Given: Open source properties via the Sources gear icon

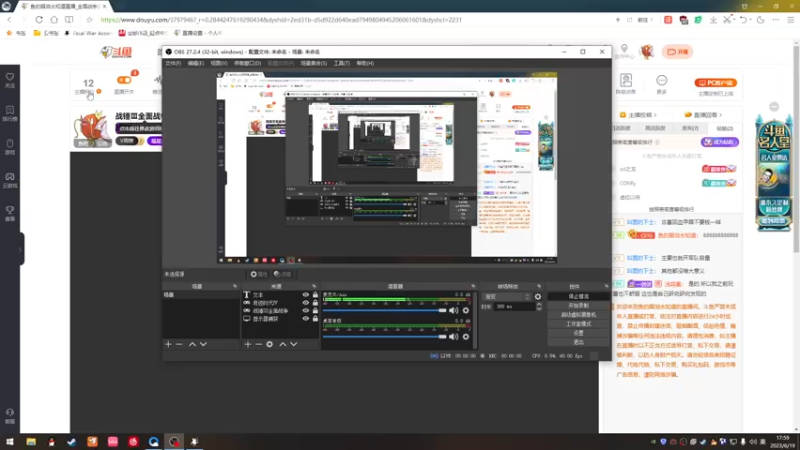Looking at the screenshot, I should point(270,344).
